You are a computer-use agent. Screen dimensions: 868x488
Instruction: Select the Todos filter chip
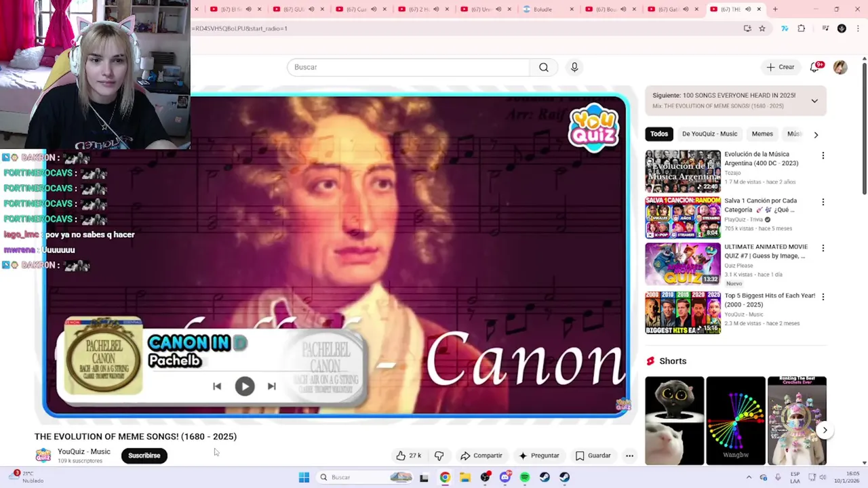point(659,134)
